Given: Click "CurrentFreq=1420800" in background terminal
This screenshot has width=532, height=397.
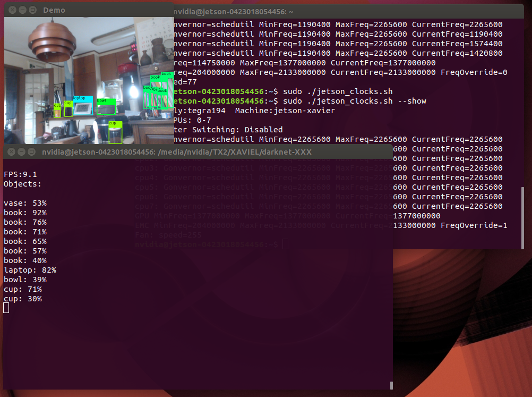Looking at the screenshot, I should click(457, 53).
